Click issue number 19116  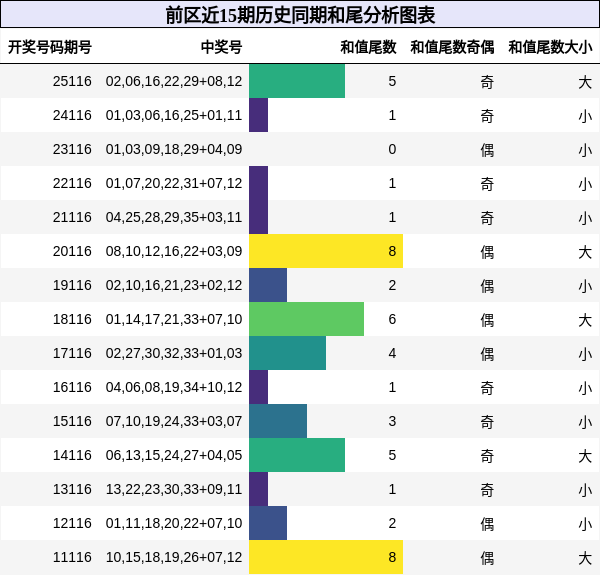72,285
